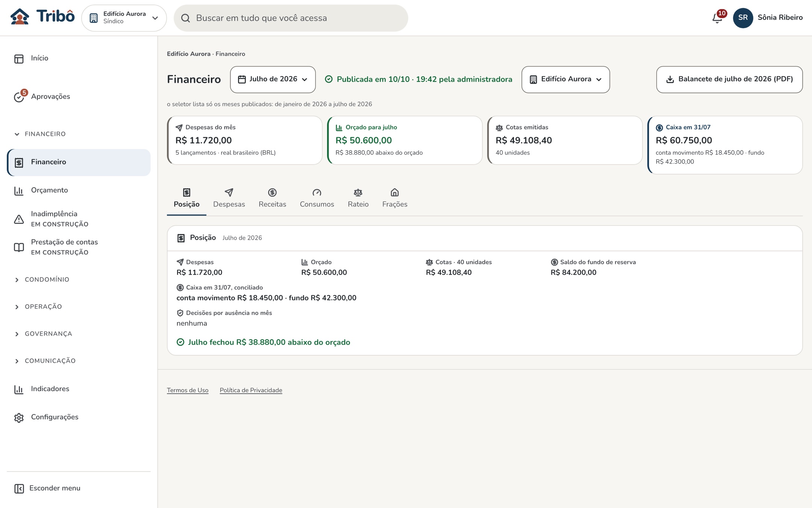
Task: Click the Orçado para julho summary card
Action: coord(404,140)
